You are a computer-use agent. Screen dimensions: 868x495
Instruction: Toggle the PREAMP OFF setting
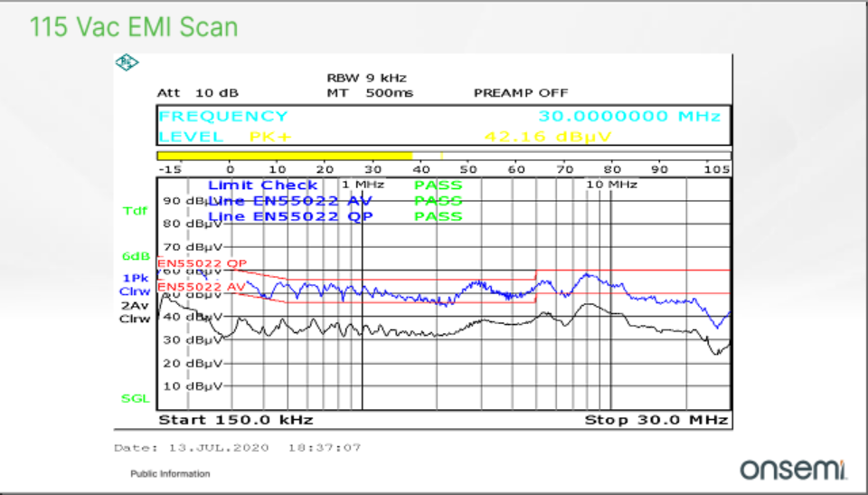coord(520,92)
